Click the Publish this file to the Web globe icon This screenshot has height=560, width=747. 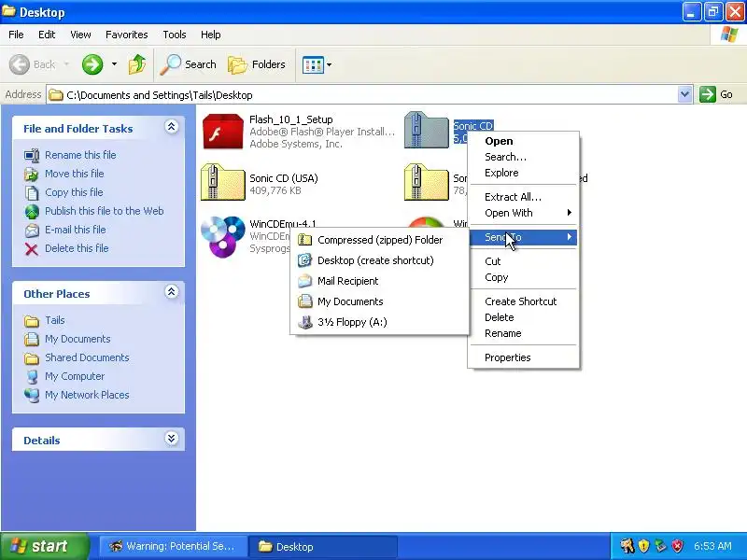32,211
